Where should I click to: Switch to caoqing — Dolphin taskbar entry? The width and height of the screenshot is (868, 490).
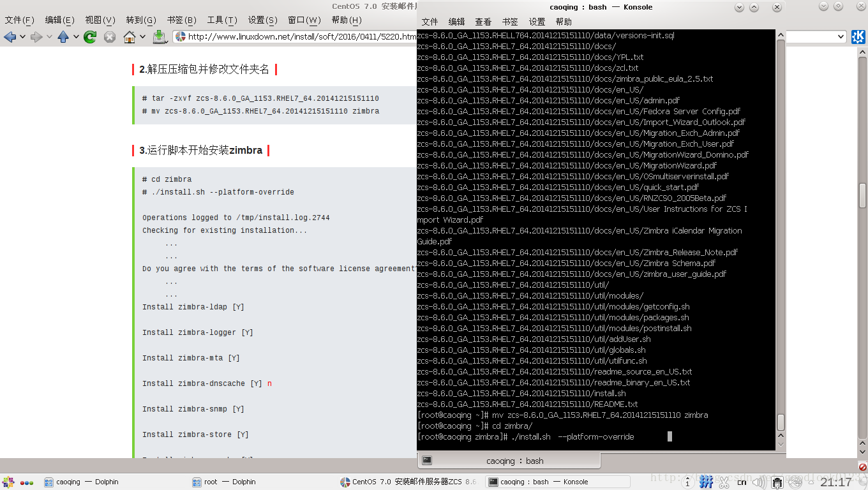[114, 482]
